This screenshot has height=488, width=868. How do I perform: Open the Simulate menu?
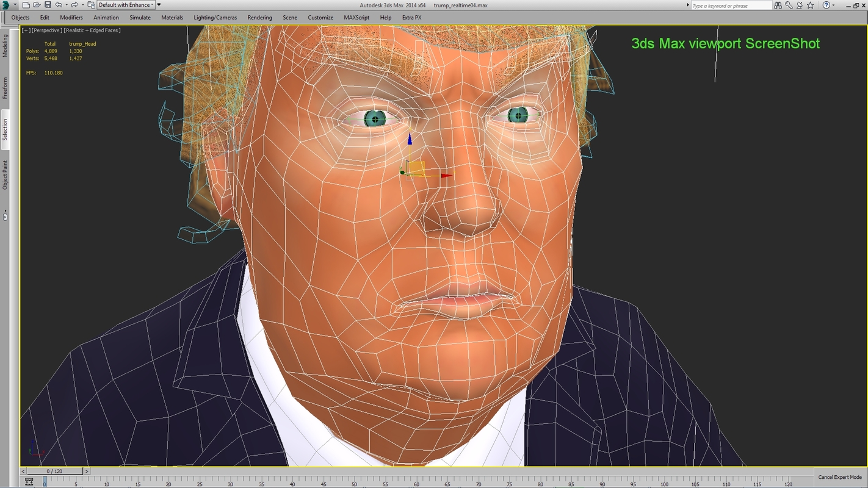click(x=140, y=18)
